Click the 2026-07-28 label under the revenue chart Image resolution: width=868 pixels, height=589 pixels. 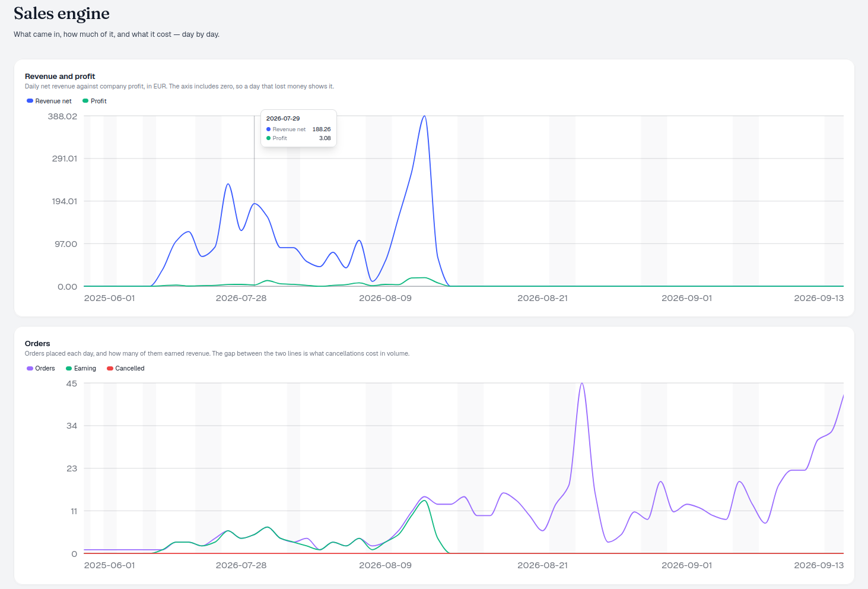pos(241,298)
